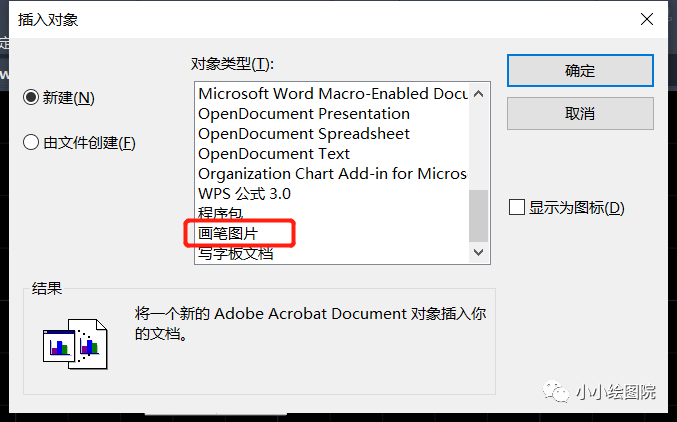This screenshot has width=677, height=422.
Task: Choose 写字板文档 at list bottom
Action: pyautogui.click(x=235, y=253)
